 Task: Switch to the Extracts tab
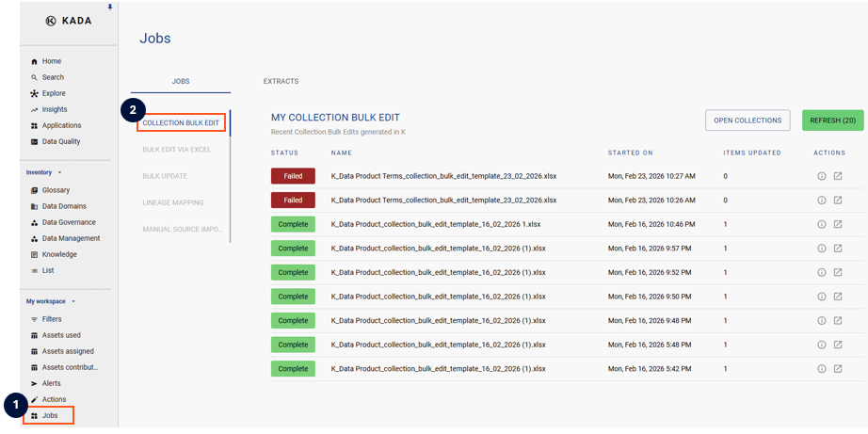tap(281, 81)
